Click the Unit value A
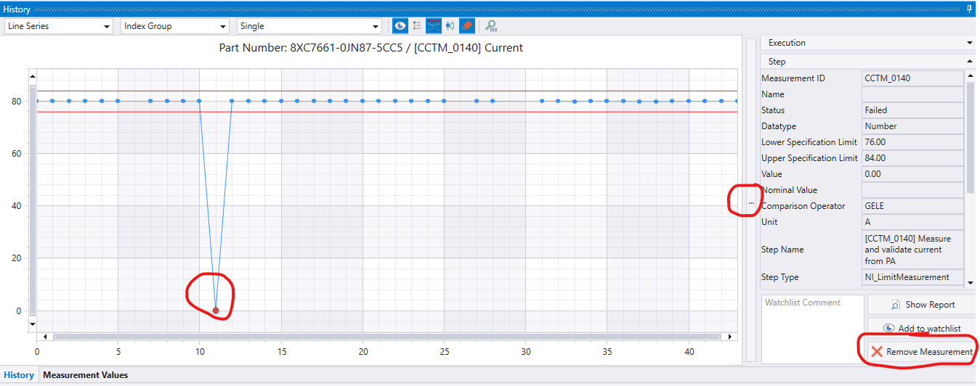 point(912,222)
